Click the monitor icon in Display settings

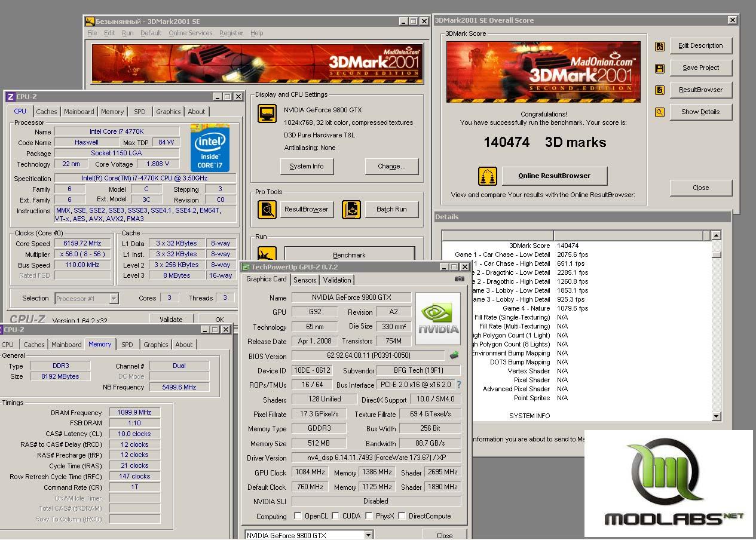[x=267, y=113]
